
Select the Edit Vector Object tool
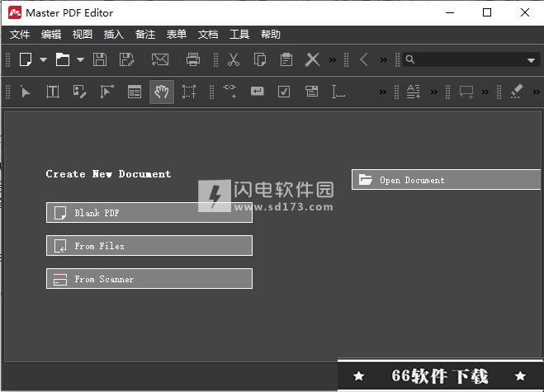(x=106, y=92)
